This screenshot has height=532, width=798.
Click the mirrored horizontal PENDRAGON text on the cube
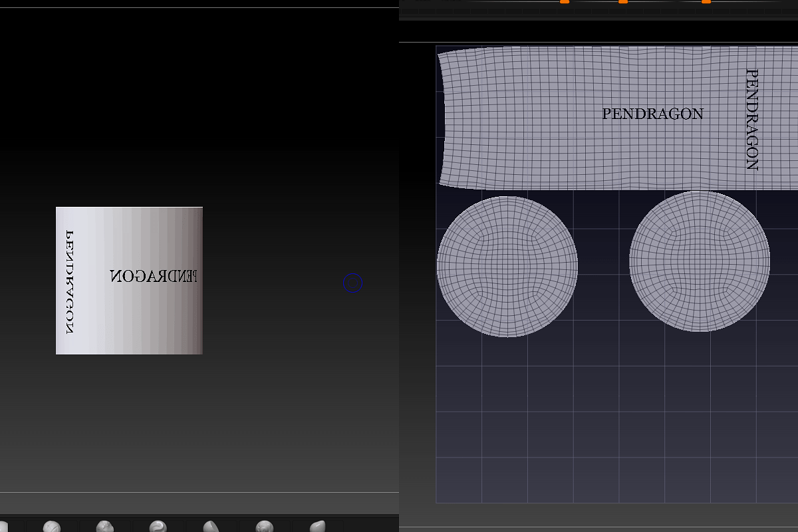point(154,276)
